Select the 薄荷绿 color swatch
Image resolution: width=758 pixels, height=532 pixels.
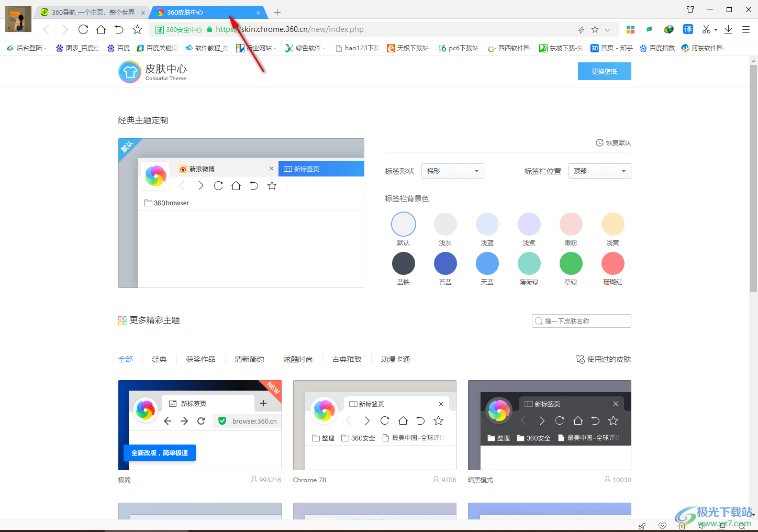click(x=529, y=263)
